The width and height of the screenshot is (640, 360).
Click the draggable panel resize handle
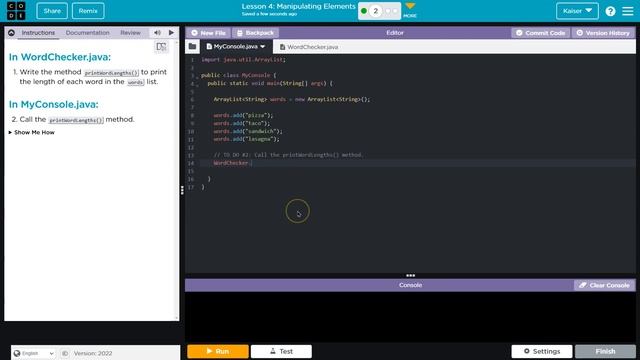(182, 190)
